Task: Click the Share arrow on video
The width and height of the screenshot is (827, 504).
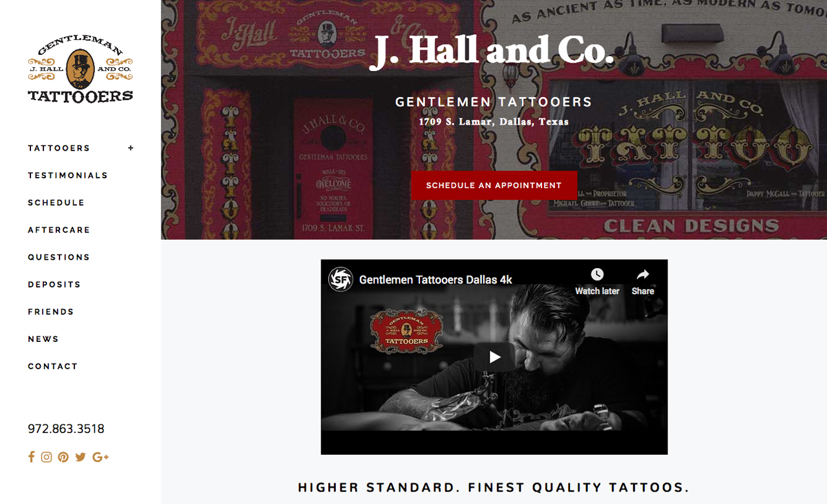Action: tap(643, 275)
